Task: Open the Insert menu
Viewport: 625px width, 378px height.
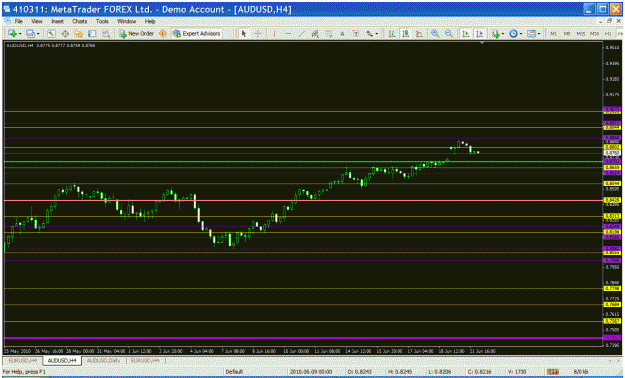Action: (57, 21)
